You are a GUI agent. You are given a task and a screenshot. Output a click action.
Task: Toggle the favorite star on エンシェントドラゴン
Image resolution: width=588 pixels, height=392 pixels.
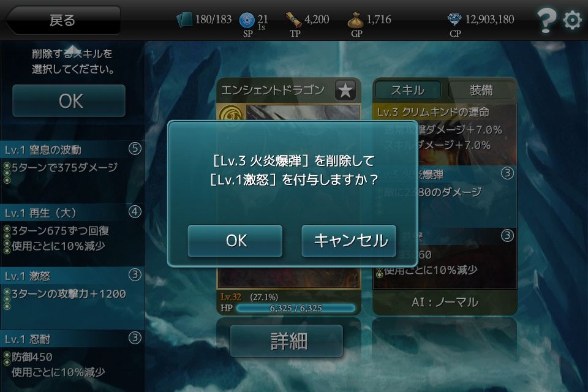(x=345, y=90)
